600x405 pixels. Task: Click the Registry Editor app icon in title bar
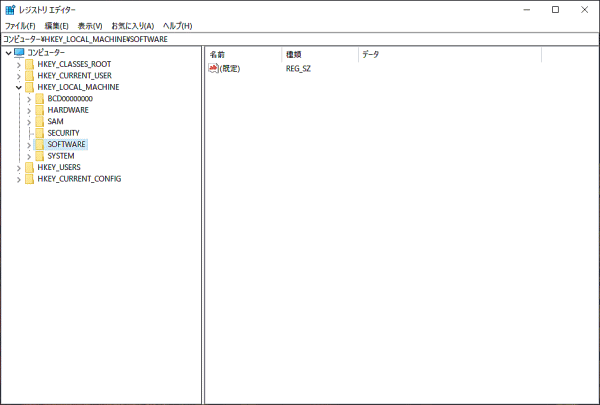[x=10, y=10]
